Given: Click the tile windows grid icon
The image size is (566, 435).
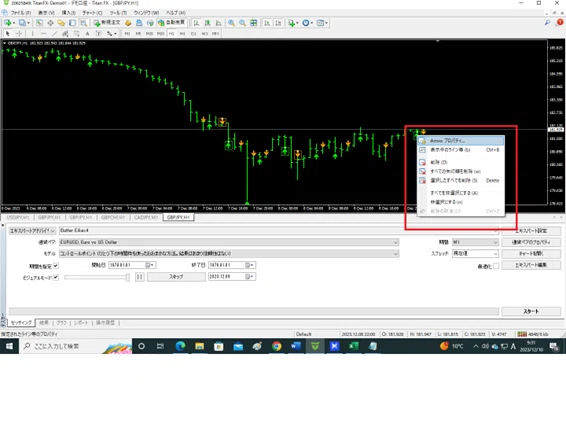Looking at the screenshot, I should [x=254, y=23].
